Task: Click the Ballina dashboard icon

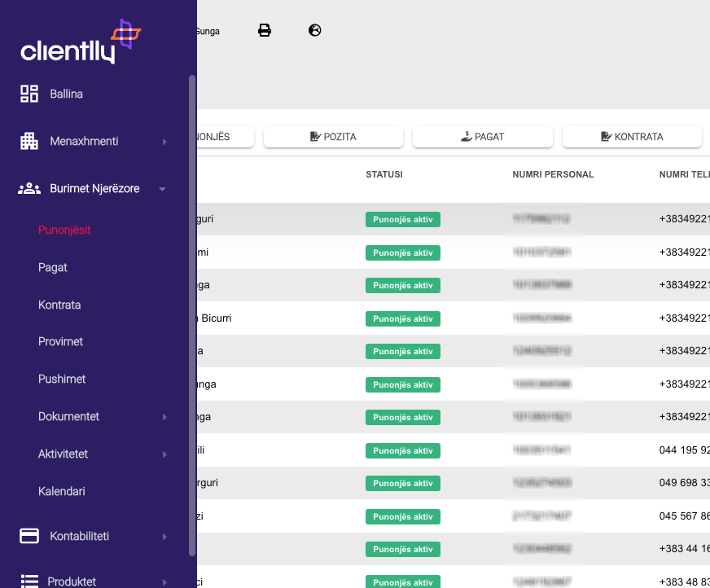Action: pos(29,94)
